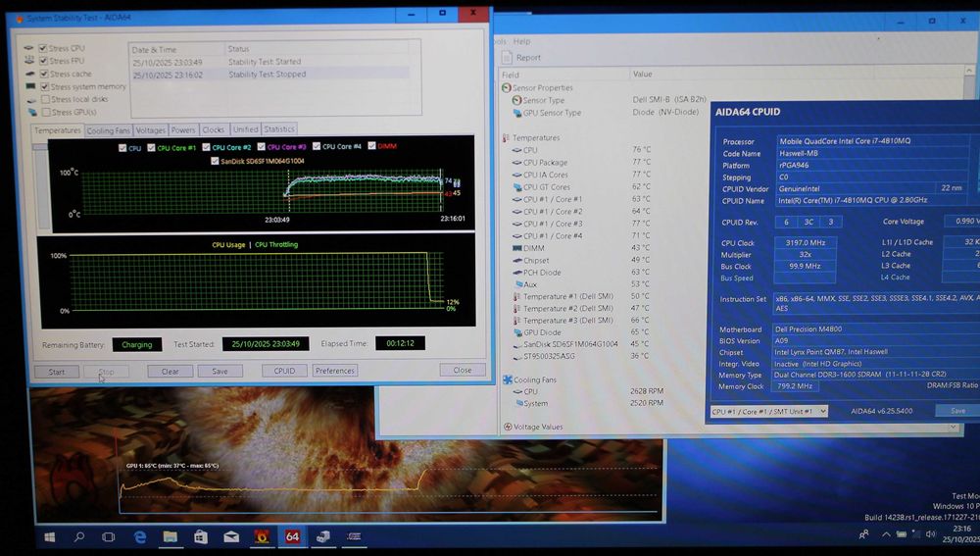Toggle CPU Core #2 graph checkbox
Image resolution: width=980 pixels, height=556 pixels.
click(x=206, y=147)
